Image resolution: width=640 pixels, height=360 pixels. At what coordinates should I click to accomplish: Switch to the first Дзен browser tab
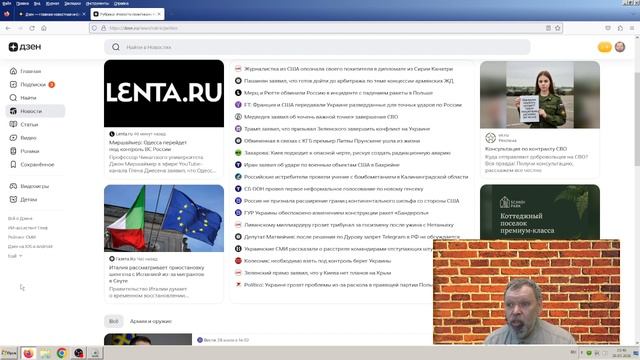coord(51,14)
